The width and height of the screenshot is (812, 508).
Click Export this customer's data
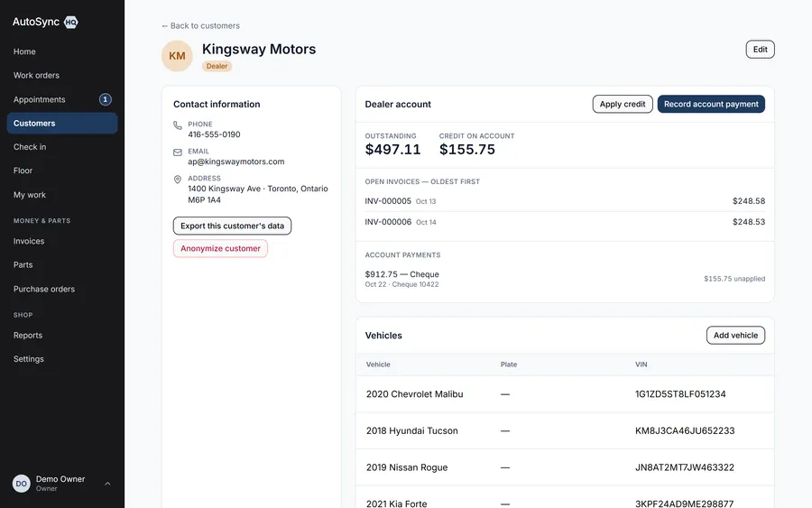click(232, 226)
